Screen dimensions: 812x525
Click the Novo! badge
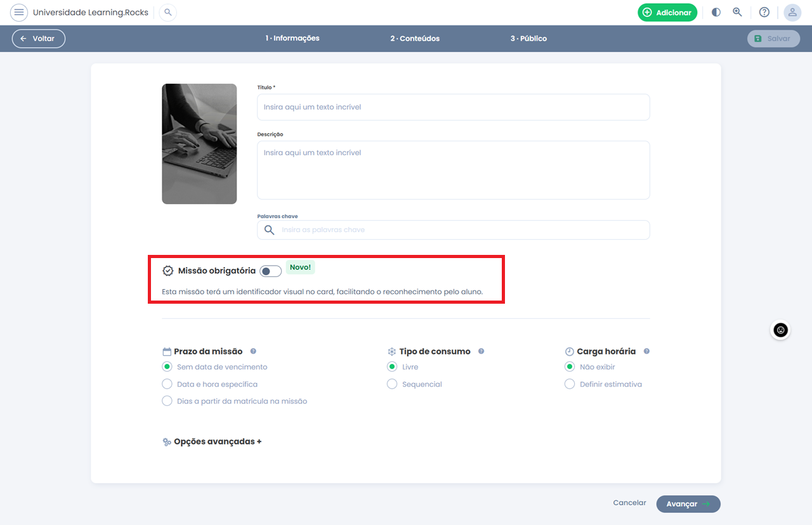(x=300, y=268)
